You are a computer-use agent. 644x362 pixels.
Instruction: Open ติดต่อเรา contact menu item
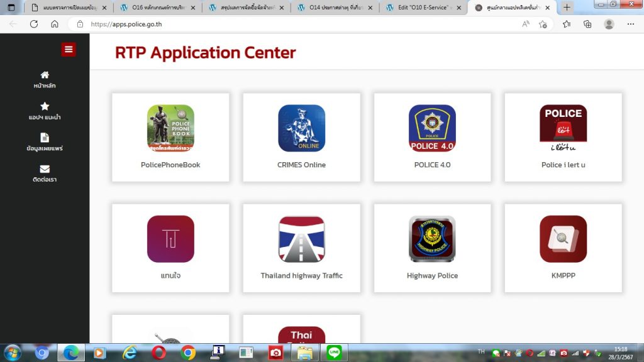click(x=45, y=173)
